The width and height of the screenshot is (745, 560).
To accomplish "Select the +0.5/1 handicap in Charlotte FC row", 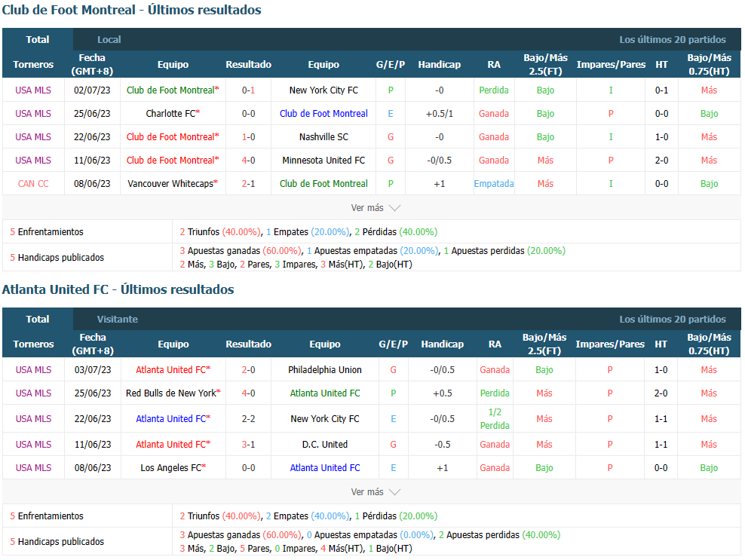I will coord(439,114).
